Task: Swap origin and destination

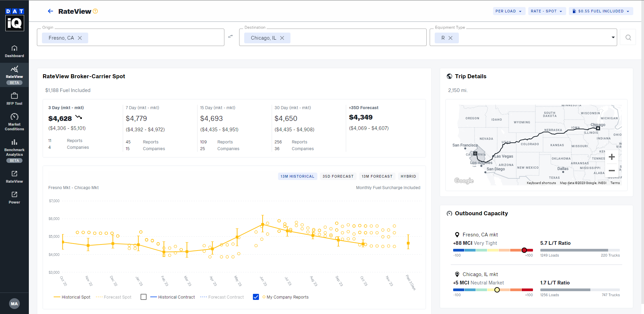Action: click(230, 37)
